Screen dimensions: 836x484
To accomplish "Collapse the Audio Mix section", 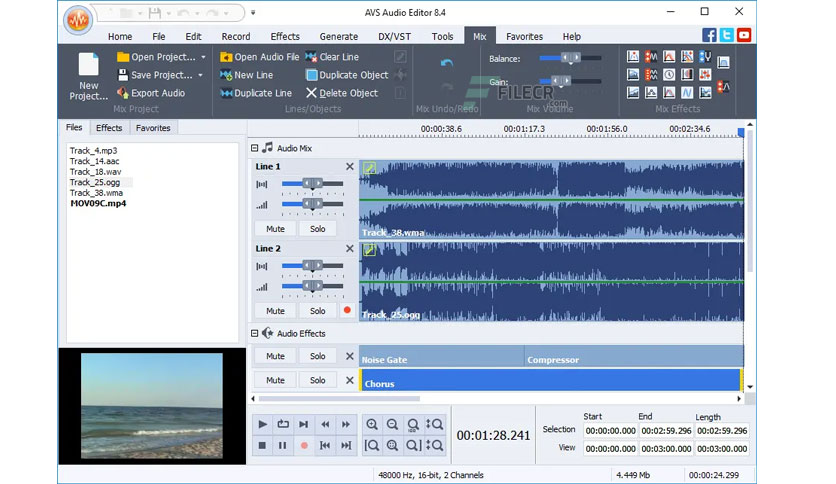I will coord(254,148).
